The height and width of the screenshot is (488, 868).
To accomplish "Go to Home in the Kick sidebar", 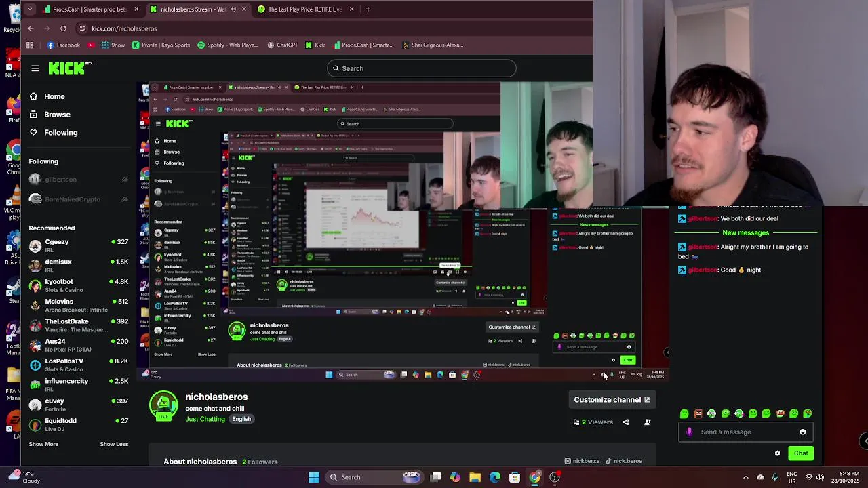I will pos(47,96).
